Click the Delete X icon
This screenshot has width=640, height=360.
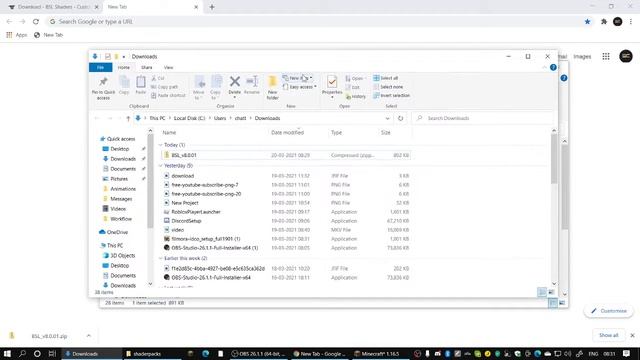(x=234, y=82)
